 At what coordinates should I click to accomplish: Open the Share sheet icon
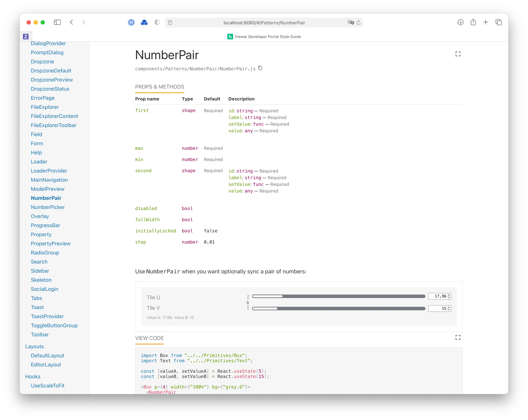[x=473, y=22]
